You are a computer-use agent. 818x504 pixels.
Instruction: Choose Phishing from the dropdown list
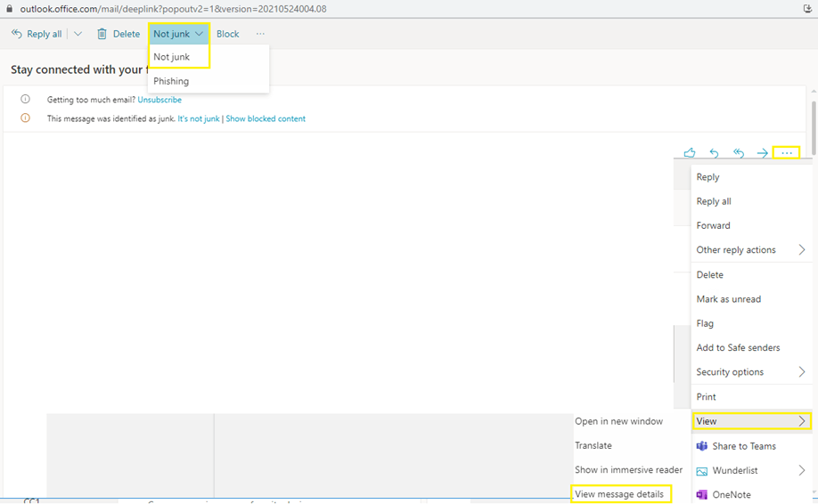click(171, 81)
